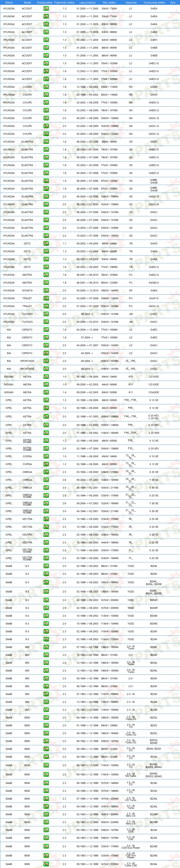
Task: Click fuel icon in COUPE 79kW/107KM row
Action: coord(46,110)
